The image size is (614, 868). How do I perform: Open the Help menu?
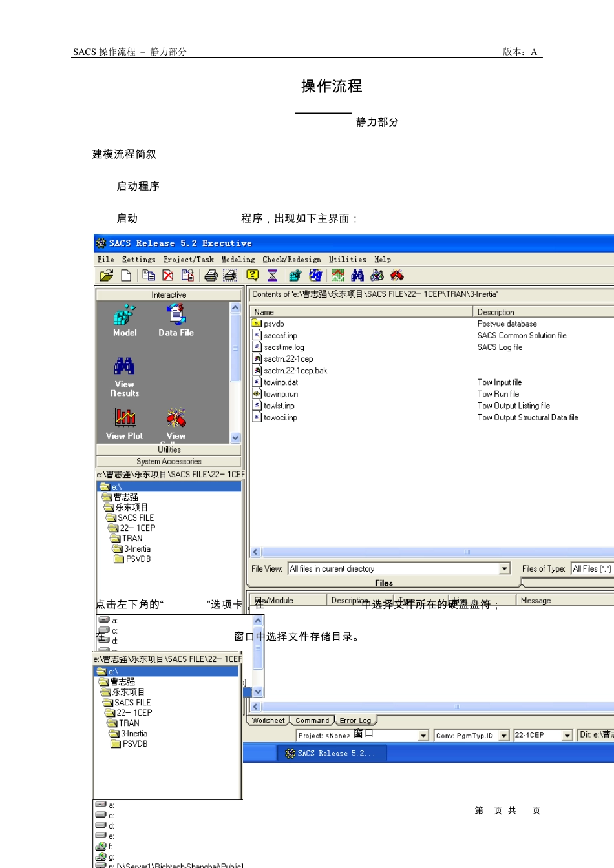(383, 260)
